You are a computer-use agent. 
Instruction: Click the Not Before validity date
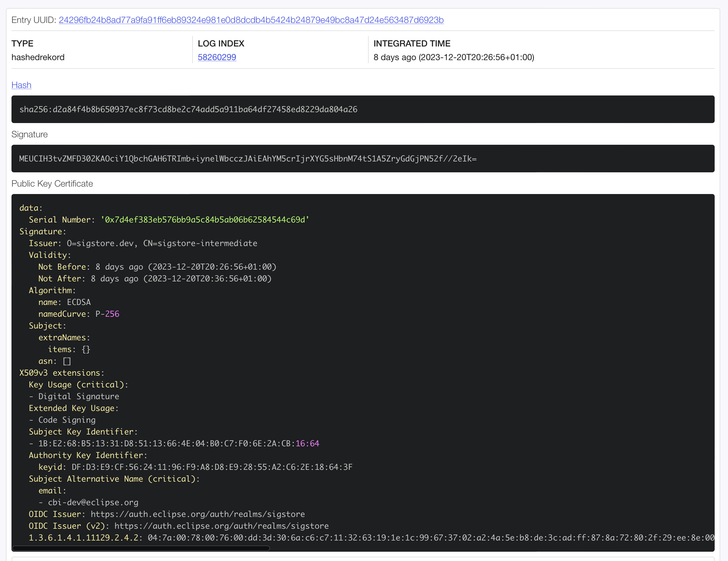[186, 267]
